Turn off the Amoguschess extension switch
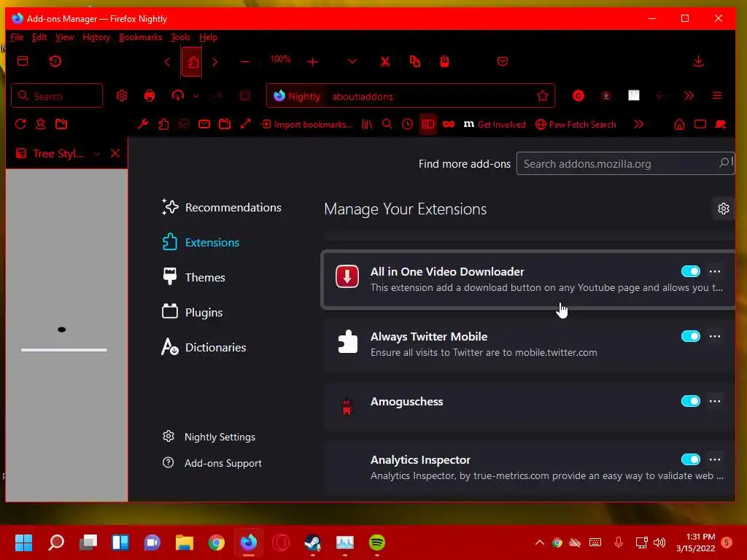The image size is (747, 560). [x=690, y=401]
